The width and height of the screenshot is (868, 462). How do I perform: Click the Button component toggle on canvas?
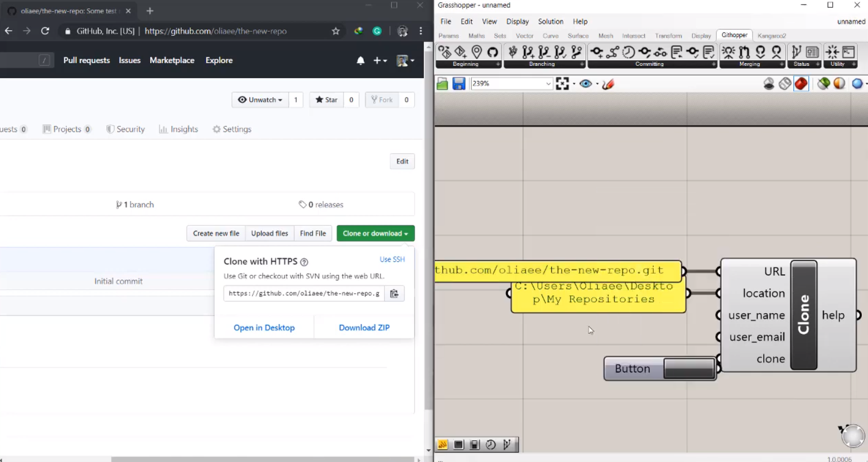click(x=689, y=368)
